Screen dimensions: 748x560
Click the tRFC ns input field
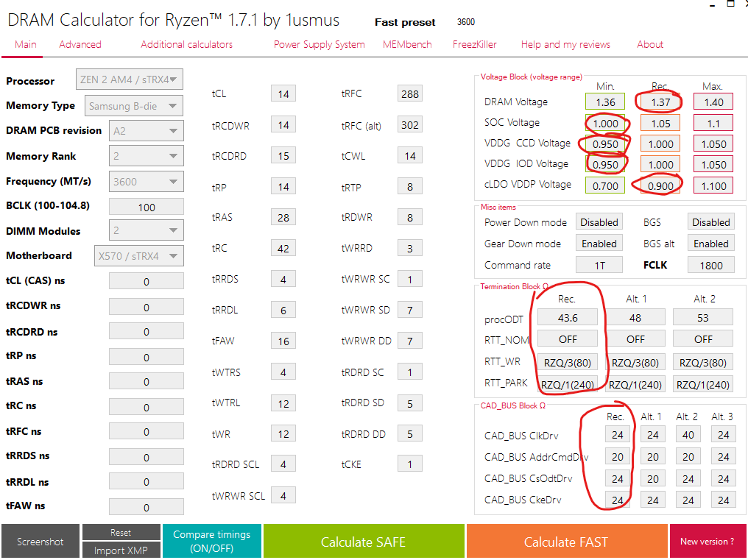click(146, 432)
